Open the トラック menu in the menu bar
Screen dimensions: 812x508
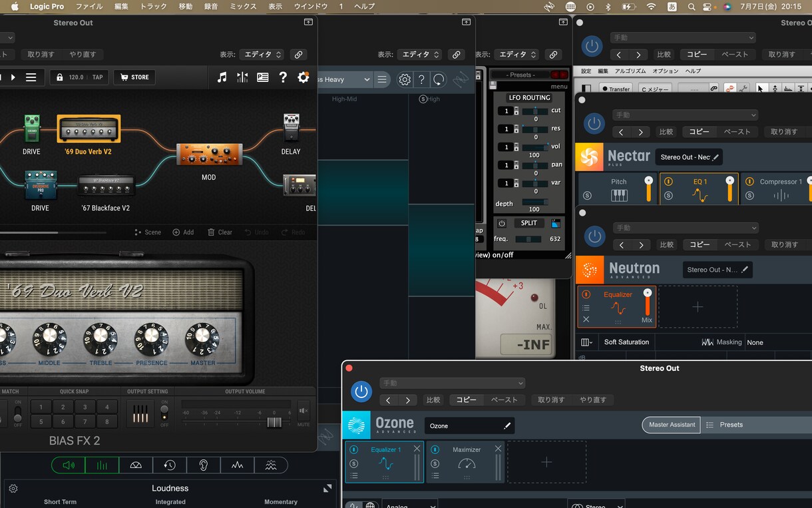154,7
